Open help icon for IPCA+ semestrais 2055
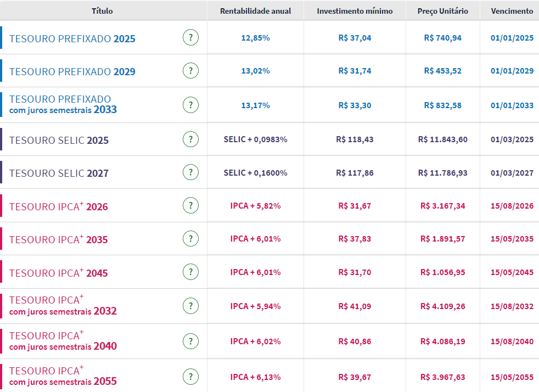 tap(190, 377)
